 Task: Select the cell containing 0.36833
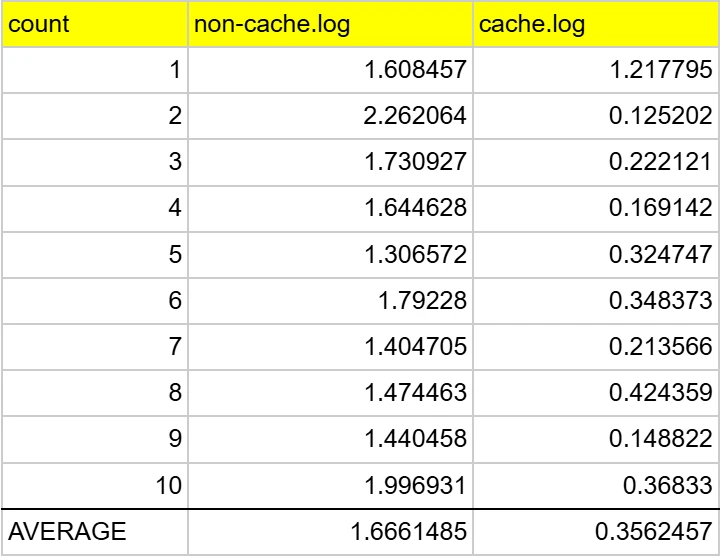pyautogui.click(x=596, y=486)
